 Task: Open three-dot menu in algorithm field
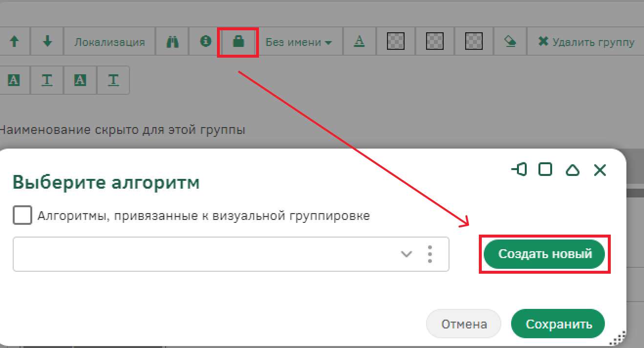(430, 254)
